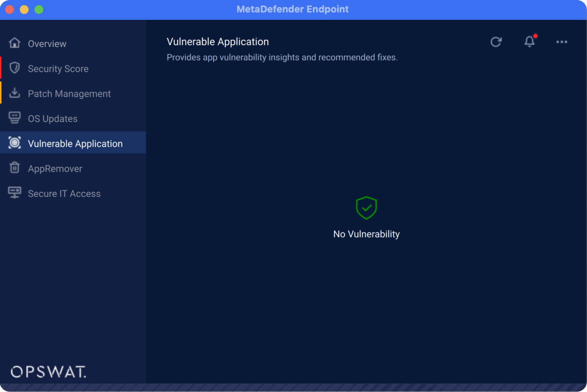Open the notifications bell
Image resolution: width=587 pixels, height=392 pixels.
[x=530, y=42]
